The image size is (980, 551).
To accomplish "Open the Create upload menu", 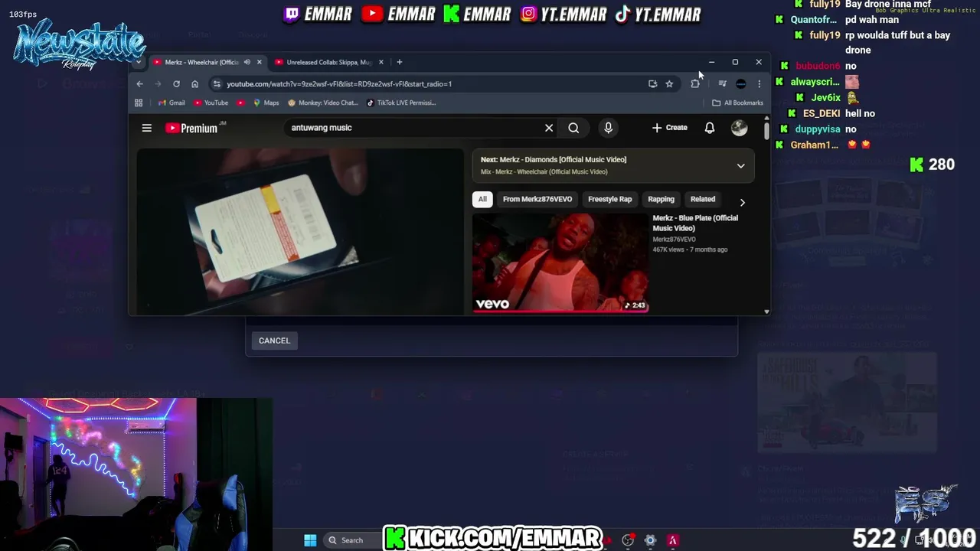I will click(670, 128).
